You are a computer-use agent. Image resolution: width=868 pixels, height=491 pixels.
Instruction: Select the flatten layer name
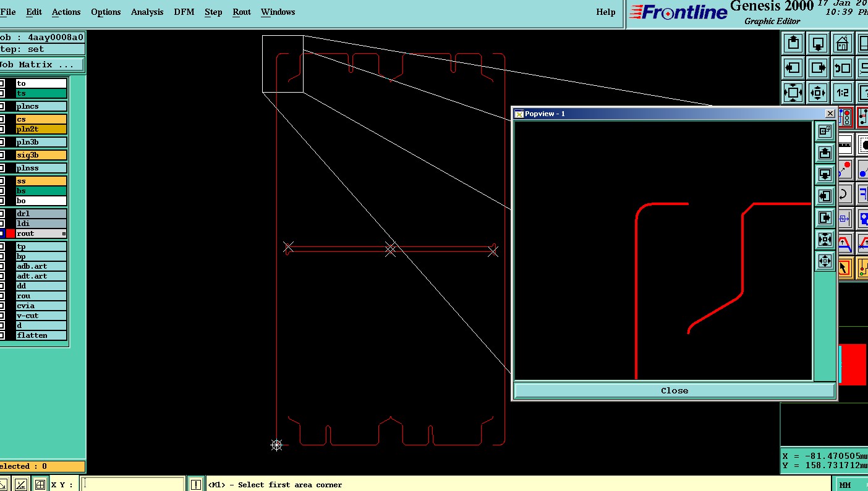(x=41, y=335)
